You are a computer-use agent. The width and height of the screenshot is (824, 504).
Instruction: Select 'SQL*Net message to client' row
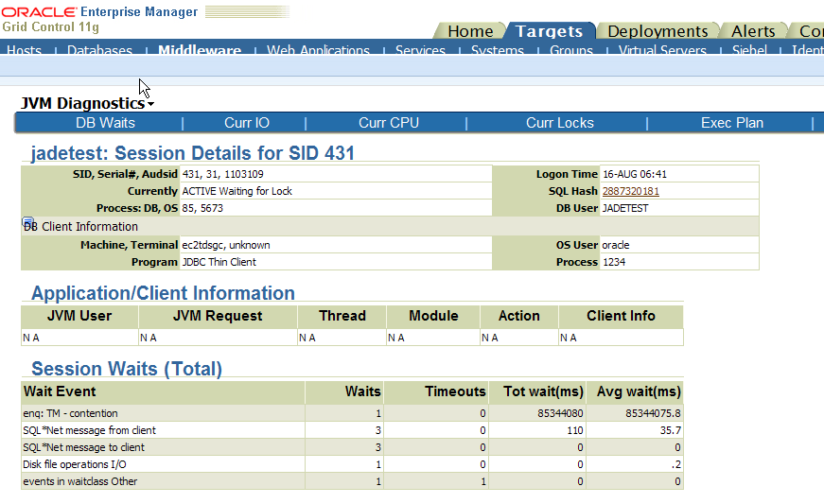tap(352, 447)
